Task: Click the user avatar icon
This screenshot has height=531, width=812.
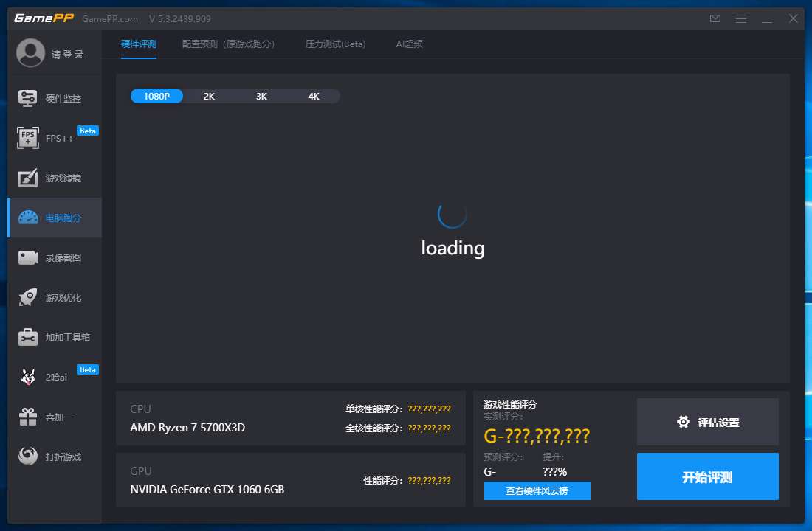Action: (30, 53)
